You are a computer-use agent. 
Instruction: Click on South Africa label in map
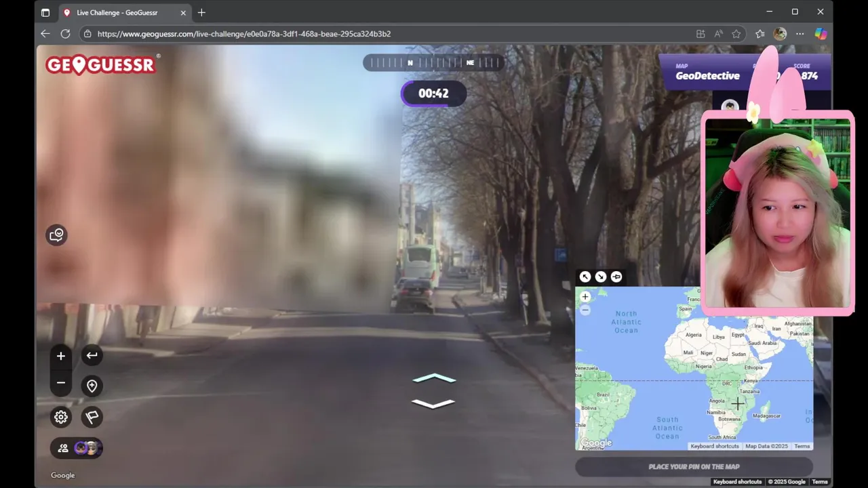(723, 437)
